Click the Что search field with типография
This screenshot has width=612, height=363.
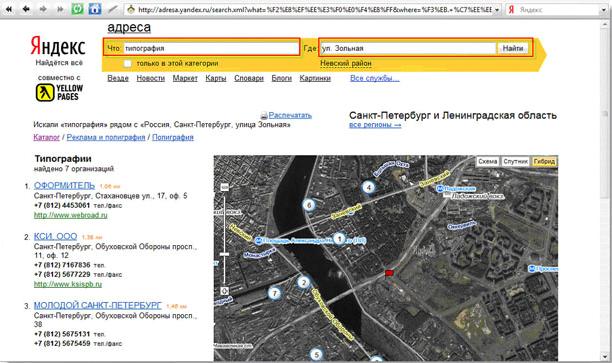(211, 48)
